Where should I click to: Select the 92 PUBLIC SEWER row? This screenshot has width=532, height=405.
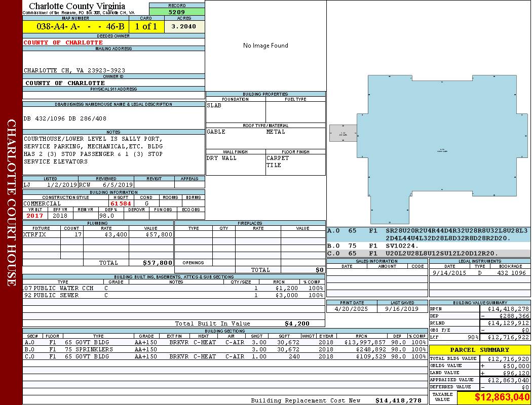[x=172, y=295]
